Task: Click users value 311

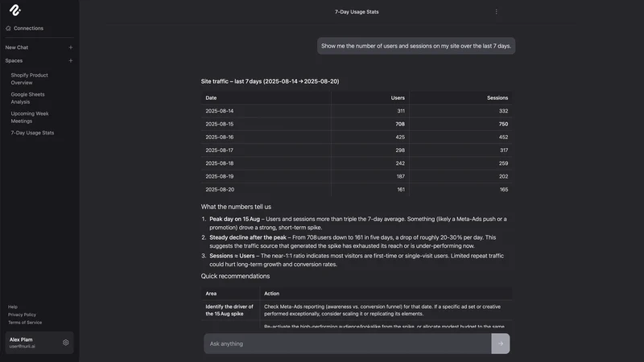Action: point(401,111)
